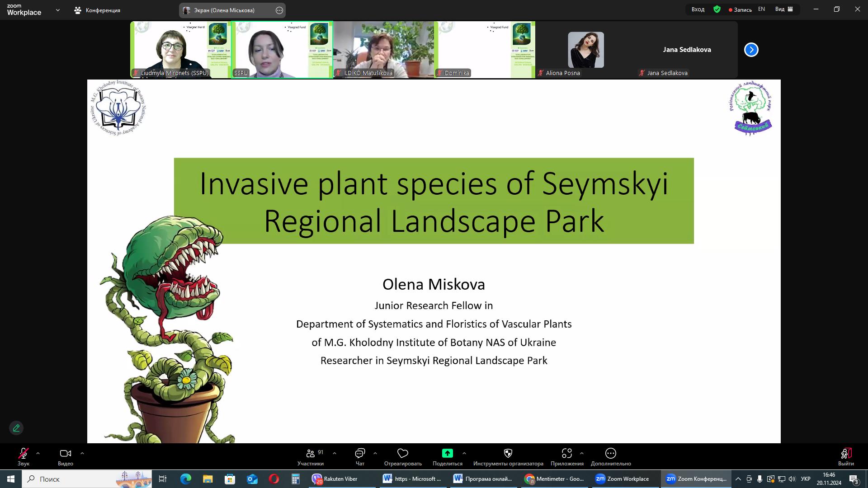Click the React heart icon
This screenshot has height=488, width=868.
point(402,454)
